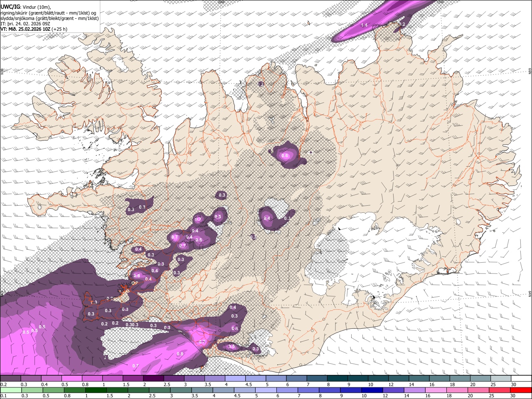This screenshot has height=399, width=532.
Task: Click the VT valid time line 25.02.2026 10Z
Action: (25, 29)
